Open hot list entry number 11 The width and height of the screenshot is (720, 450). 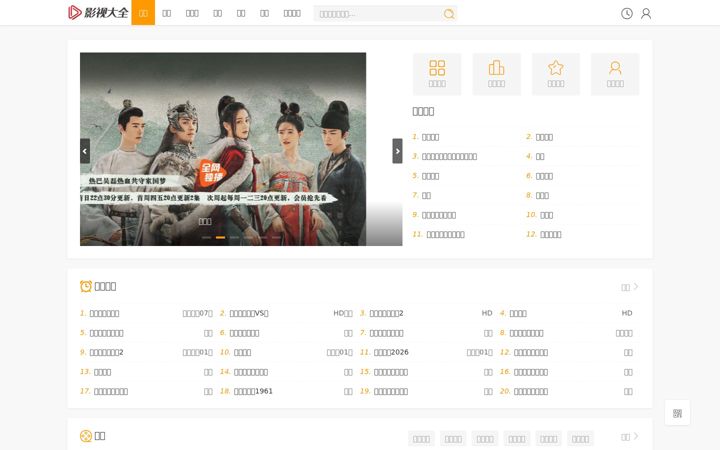coord(445,235)
